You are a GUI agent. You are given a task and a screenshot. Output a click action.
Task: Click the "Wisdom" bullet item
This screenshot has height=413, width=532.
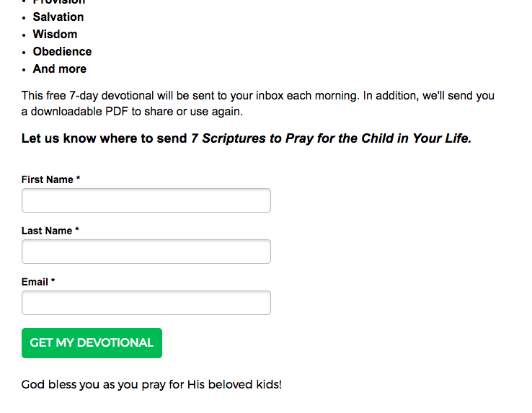coord(55,34)
